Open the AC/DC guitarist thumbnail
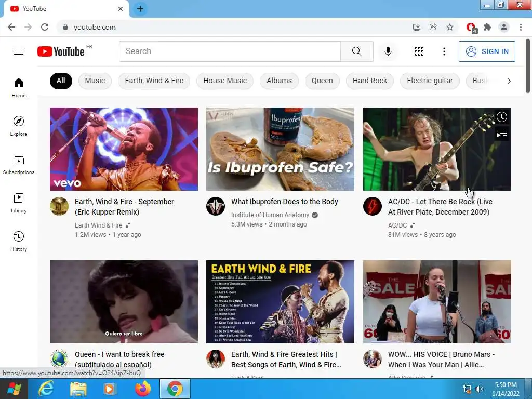Viewport: 532px width, 399px height. pyautogui.click(x=437, y=149)
